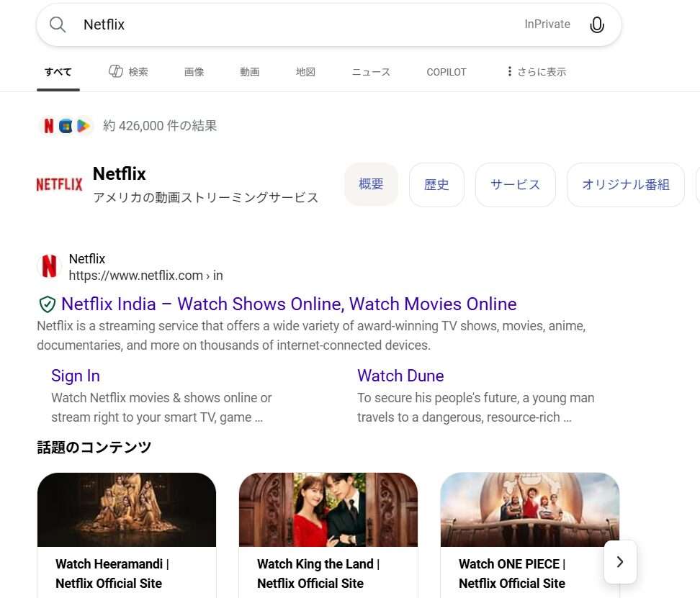Select the 歴史 pill button
Image resolution: width=700 pixels, height=598 pixels.
click(x=436, y=185)
